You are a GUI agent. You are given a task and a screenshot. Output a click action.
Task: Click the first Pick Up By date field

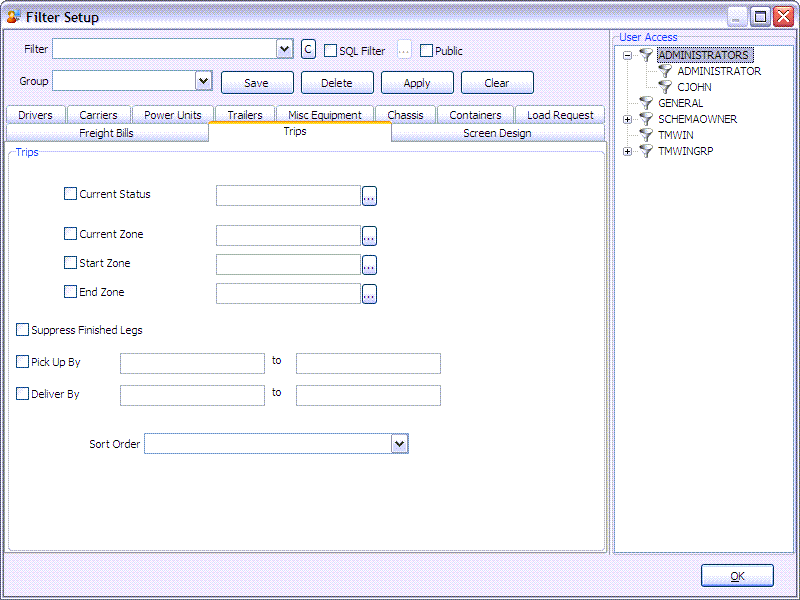tap(192, 363)
